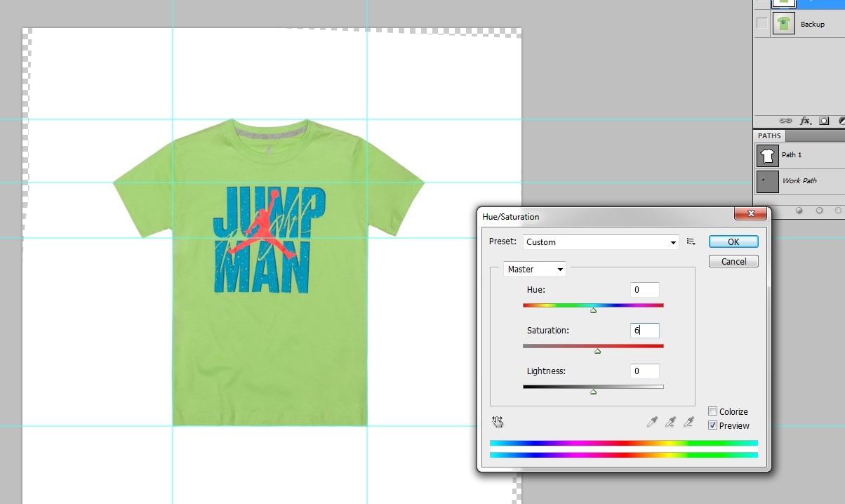The width and height of the screenshot is (845, 504).
Task: Select the Subtract from Sample eyedropper
Action: tap(688, 422)
